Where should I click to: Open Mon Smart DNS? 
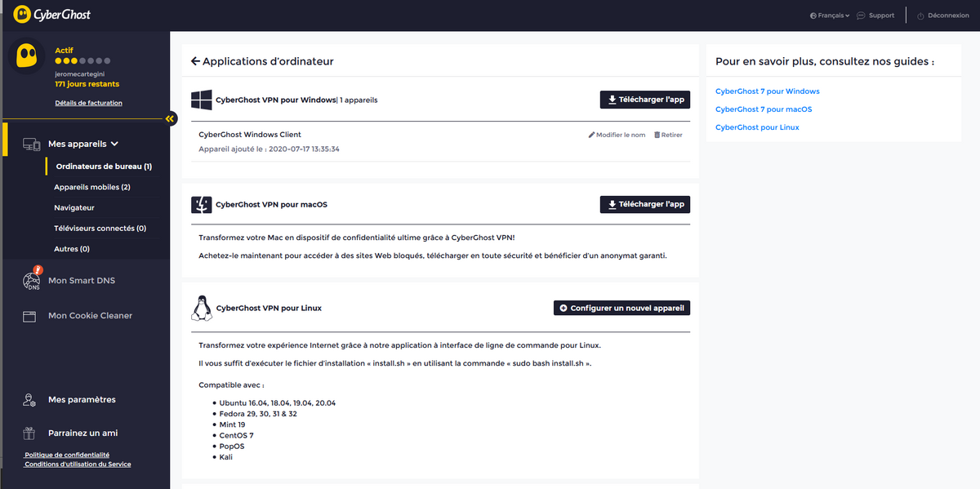point(82,280)
